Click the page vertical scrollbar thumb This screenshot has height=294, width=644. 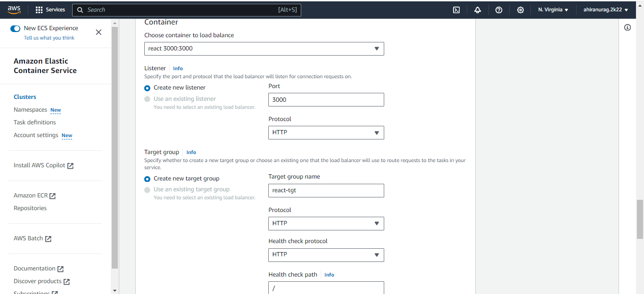pyautogui.click(x=640, y=220)
